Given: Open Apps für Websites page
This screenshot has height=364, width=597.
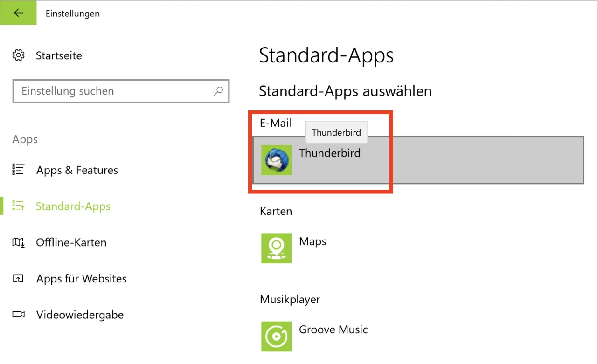Looking at the screenshot, I should [x=82, y=279].
